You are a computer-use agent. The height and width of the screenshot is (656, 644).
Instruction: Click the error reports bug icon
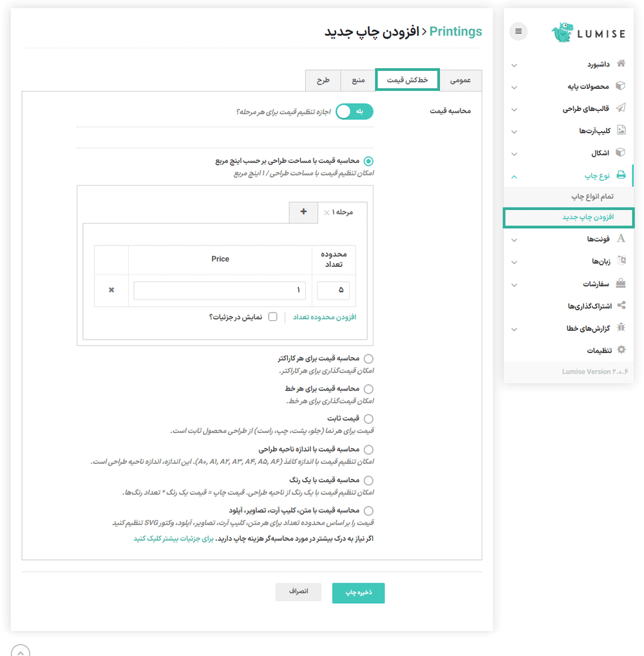click(x=621, y=328)
